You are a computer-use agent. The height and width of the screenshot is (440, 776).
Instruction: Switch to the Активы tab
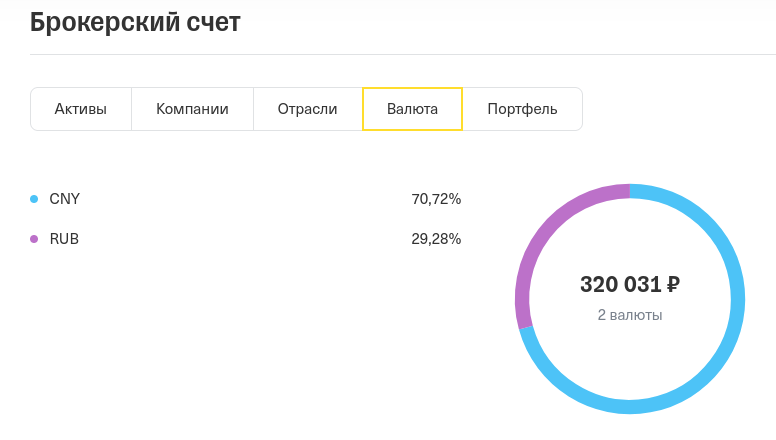click(81, 109)
